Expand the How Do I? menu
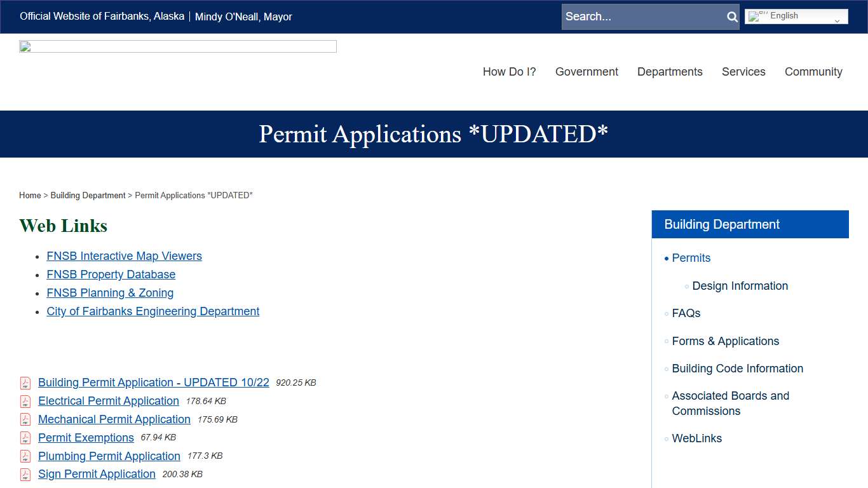This screenshot has height=488, width=868. (509, 72)
